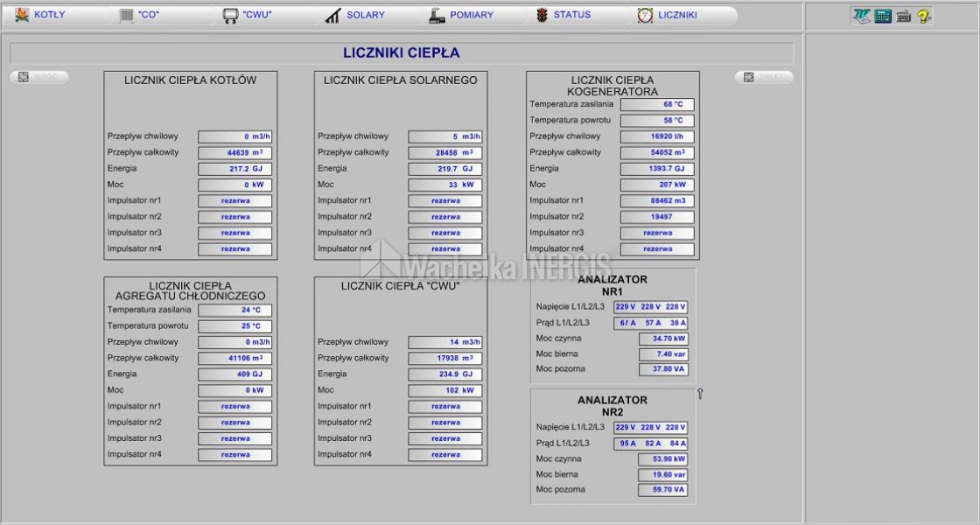
Task: Click boilers meter Impulsator nr4 rezerwa field
Action: [235, 249]
